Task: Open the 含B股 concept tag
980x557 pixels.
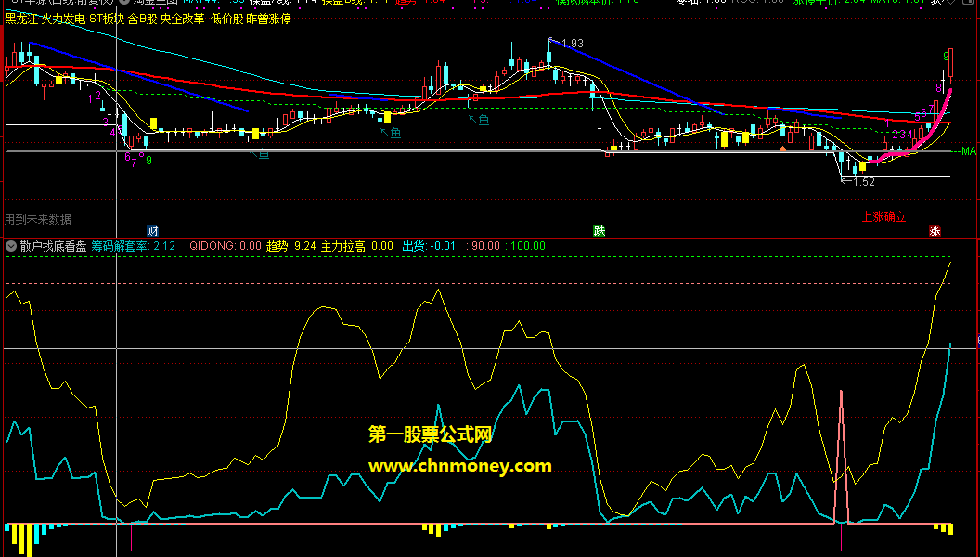Action: point(143,19)
